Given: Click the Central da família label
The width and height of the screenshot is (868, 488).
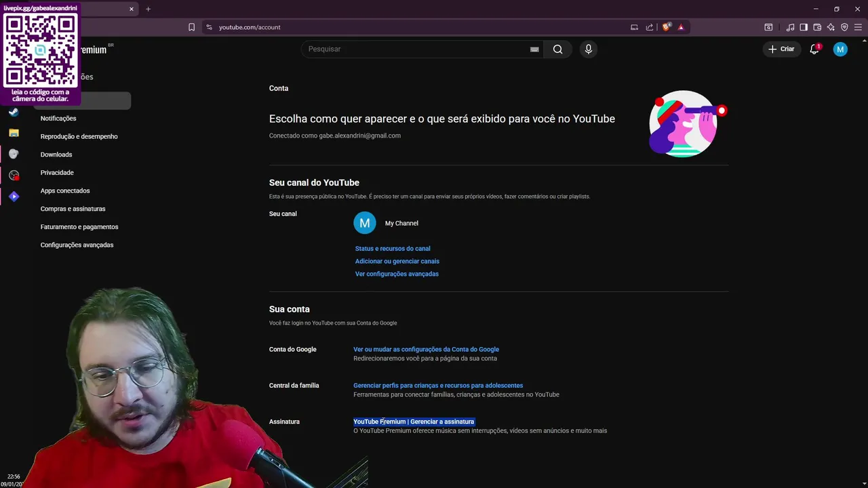Looking at the screenshot, I should [x=294, y=386].
